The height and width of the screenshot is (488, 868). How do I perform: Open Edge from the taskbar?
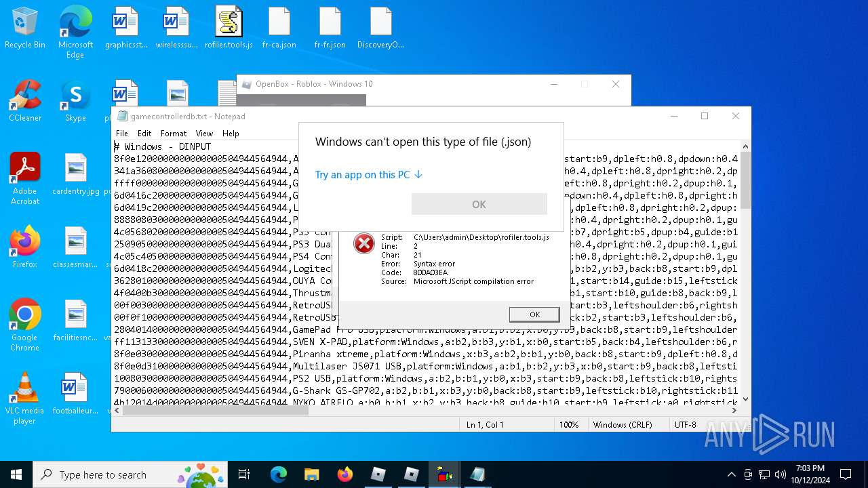279,474
